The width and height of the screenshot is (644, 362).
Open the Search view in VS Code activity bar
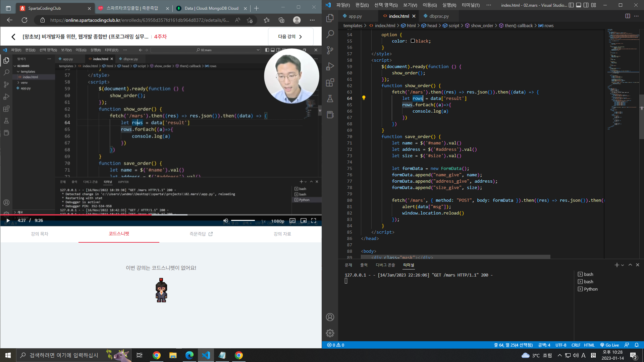pyautogui.click(x=330, y=34)
